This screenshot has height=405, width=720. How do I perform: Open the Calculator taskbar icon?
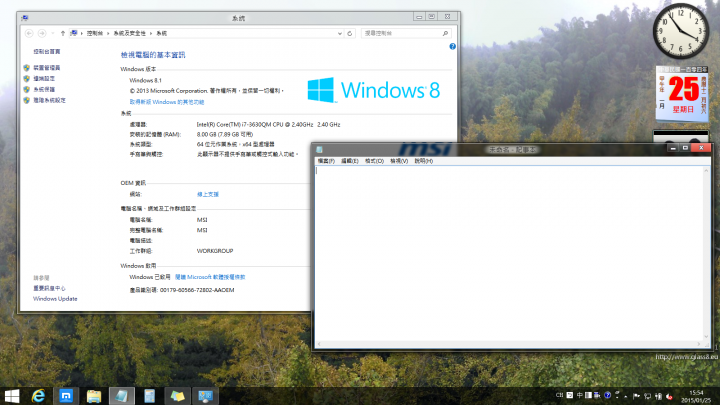coord(150,396)
